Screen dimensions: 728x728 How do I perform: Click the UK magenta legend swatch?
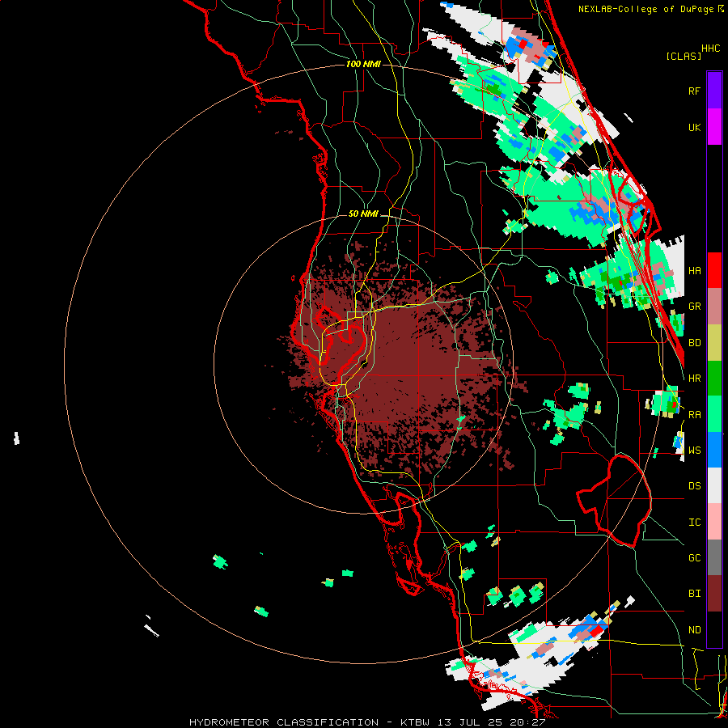tap(714, 127)
